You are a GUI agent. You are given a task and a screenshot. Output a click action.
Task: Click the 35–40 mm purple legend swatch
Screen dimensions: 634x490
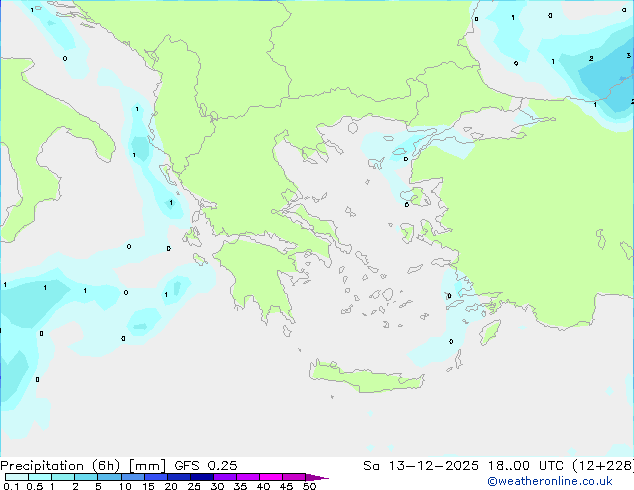tap(248, 477)
